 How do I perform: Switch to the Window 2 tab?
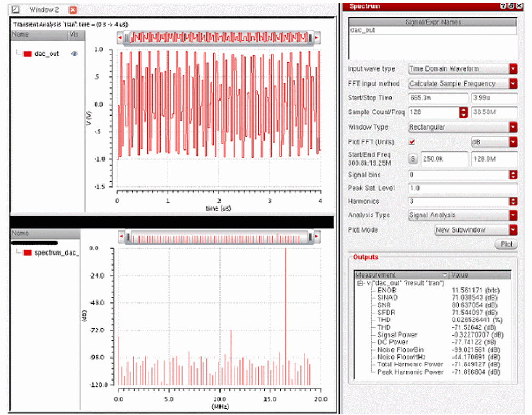44,10
